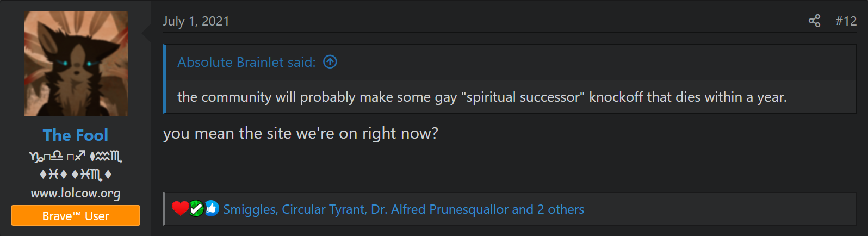Viewport: 868px width, 236px height.
Task: Click Circular Tyrant in the reactions list
Action: 324,209
